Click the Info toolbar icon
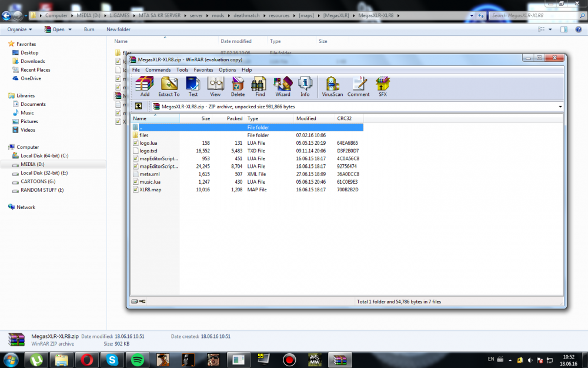Viewport: 588px width, 368px height. (x=305, y=87)
